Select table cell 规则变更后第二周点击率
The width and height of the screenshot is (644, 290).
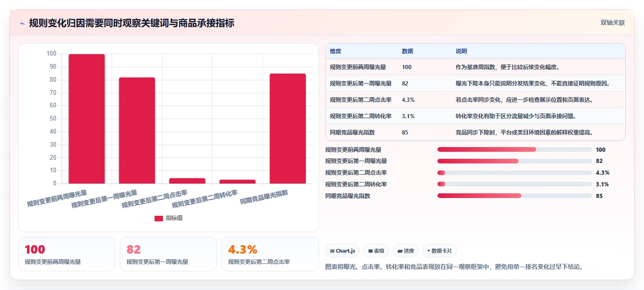pyautogui.click(x=360, y=100)
